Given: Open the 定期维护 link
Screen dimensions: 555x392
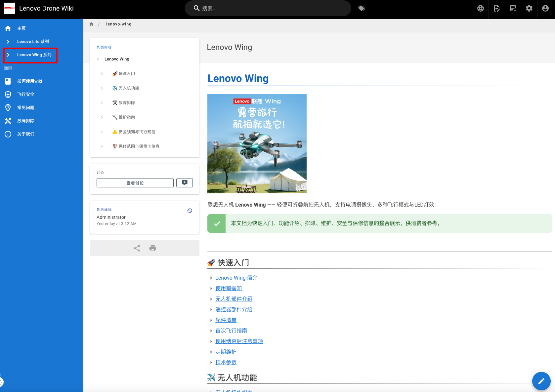Looking at the screenshot, I should click(226, 352).
